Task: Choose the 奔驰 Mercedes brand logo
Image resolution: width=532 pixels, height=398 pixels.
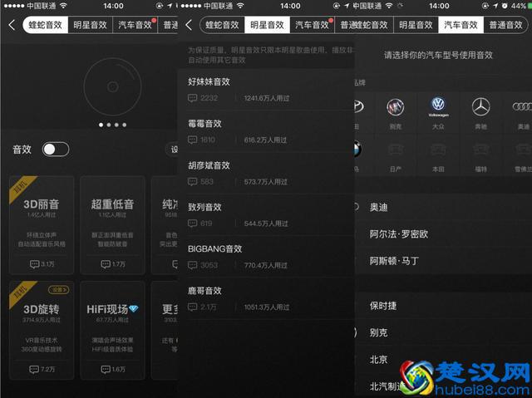Action: click(480, 107)
